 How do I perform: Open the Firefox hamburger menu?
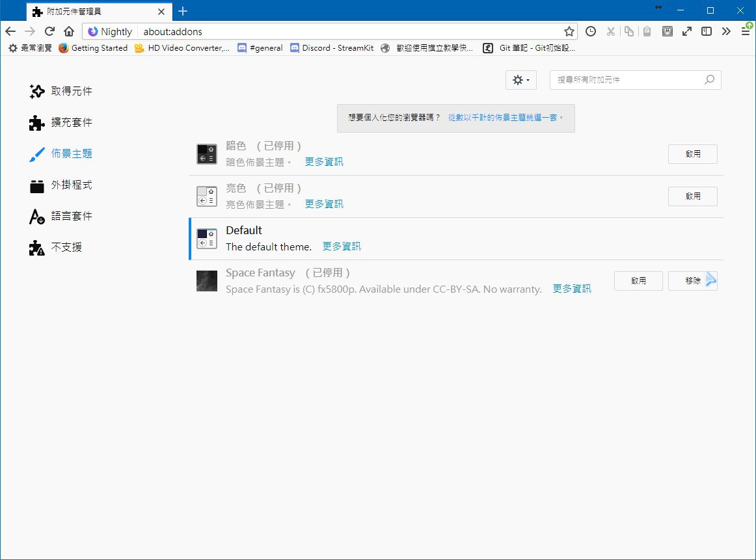click(x=746, y=31)
